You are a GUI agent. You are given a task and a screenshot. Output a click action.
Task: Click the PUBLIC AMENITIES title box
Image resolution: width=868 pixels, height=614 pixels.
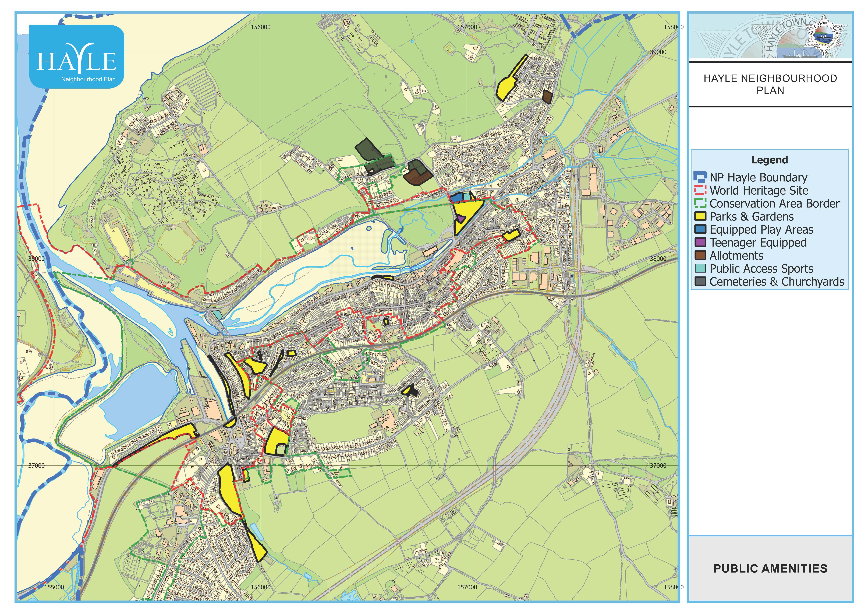point(770,569)
